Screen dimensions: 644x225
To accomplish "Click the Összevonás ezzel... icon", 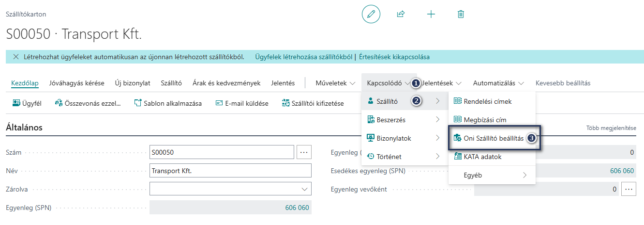I will coord(59,103).
